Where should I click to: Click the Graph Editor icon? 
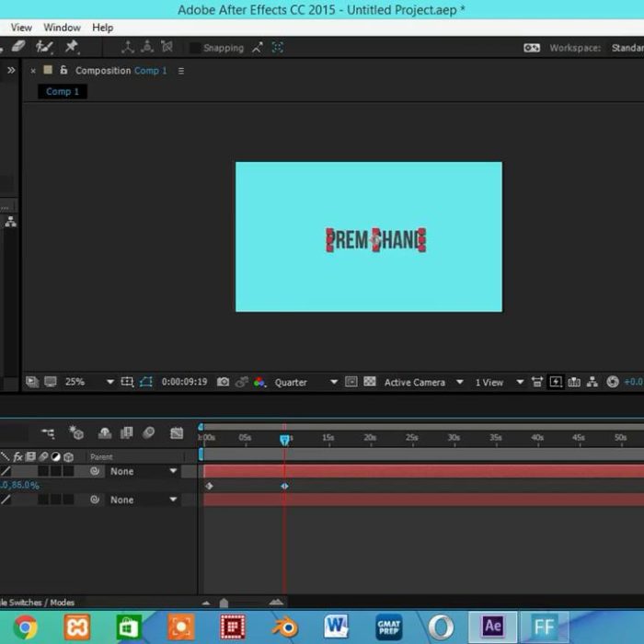(x=176, y=432)
